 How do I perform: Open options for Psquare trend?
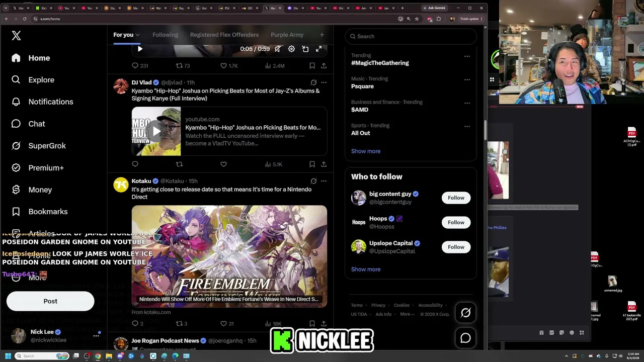pos(467,79)
